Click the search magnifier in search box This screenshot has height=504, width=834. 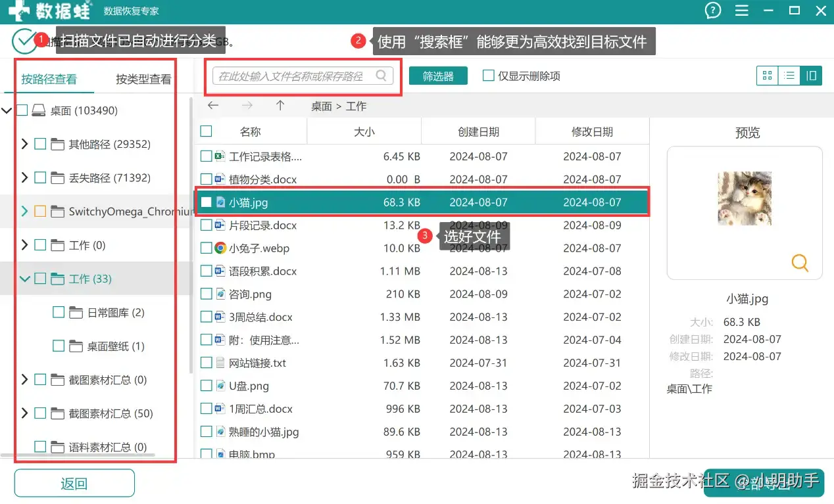[x=381, y=76]
